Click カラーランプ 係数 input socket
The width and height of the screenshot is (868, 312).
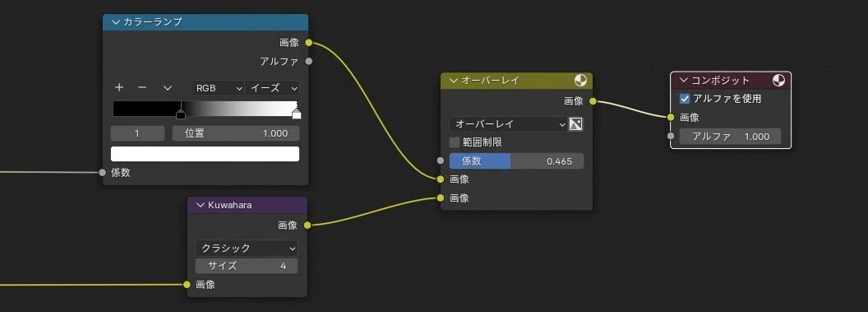coord(103,172)
